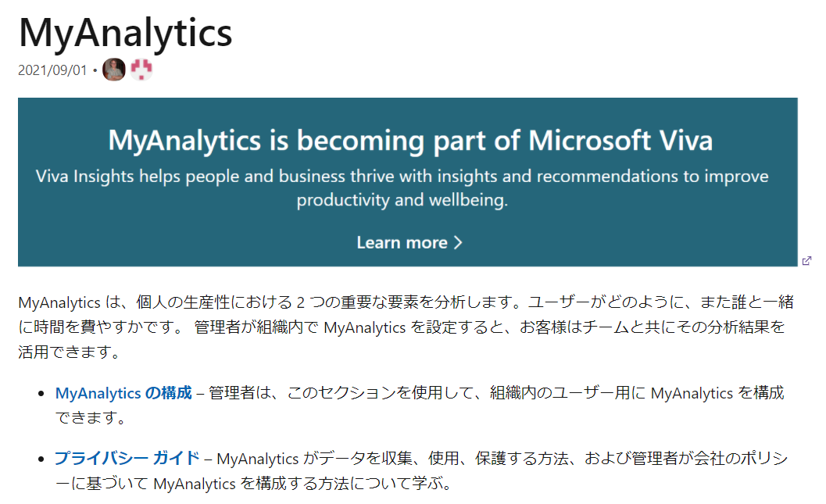
Task: Click the pink pixelated contributor avatar
Action: click(141, 70)
